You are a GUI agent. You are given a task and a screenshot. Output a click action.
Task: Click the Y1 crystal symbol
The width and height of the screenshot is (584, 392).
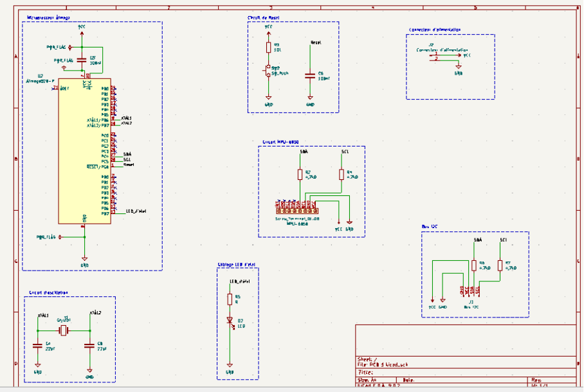click(x=64, y=330)
